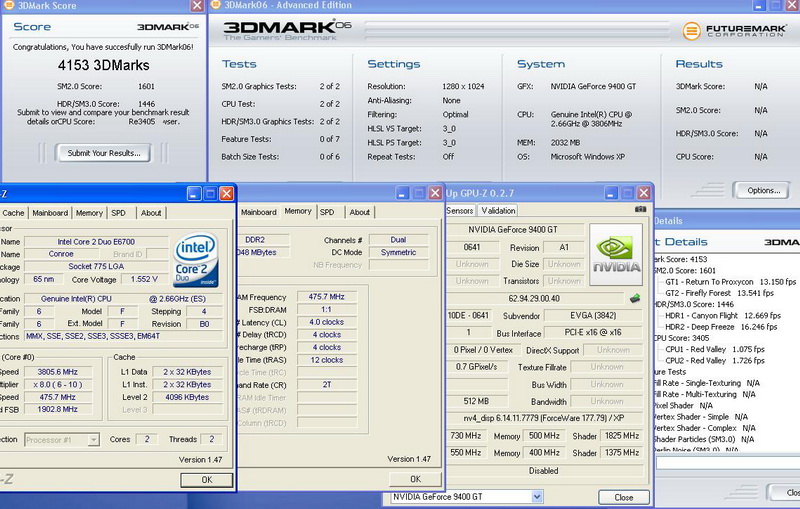Click the Submit Your Results button
The height and width of the screenshot is (509, 800).
point(104,153)
